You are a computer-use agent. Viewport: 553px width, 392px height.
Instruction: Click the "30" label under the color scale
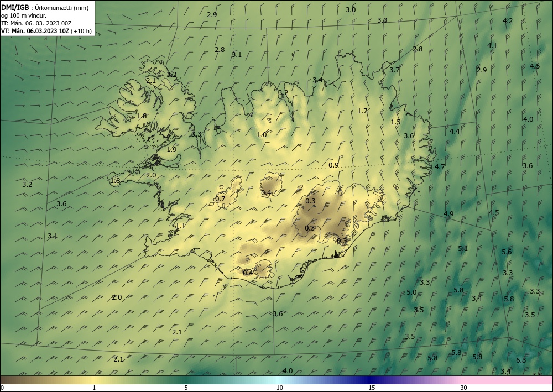(463, 388)
